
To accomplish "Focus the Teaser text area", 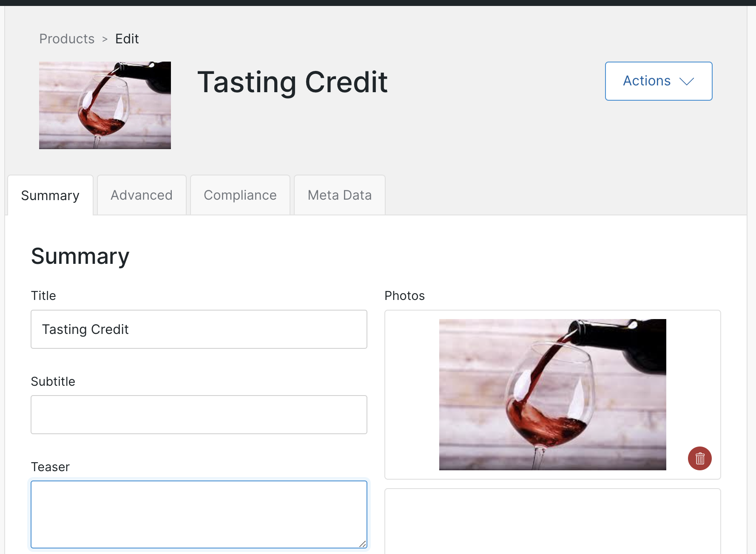I will (199, 514).
